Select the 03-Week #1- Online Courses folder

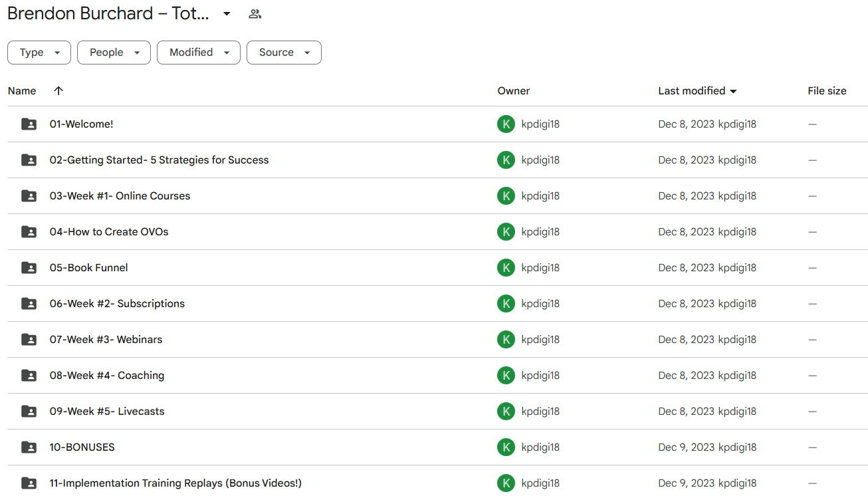[120, 196]
